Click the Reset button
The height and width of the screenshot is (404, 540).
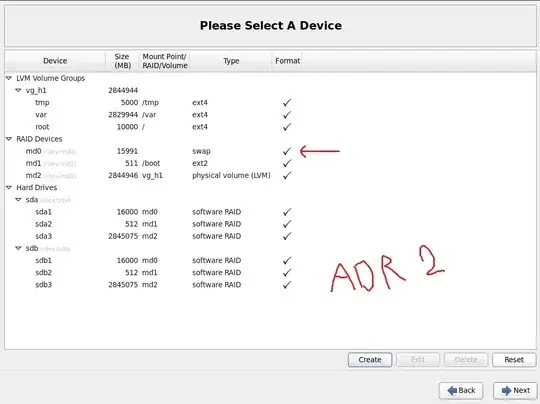point(514,360)
